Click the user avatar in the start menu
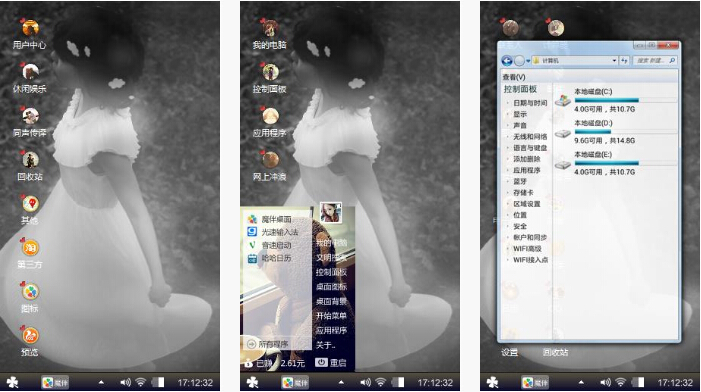Image resolution: width=701 pixels, height=392 pixels. click(x=331, y=212)
